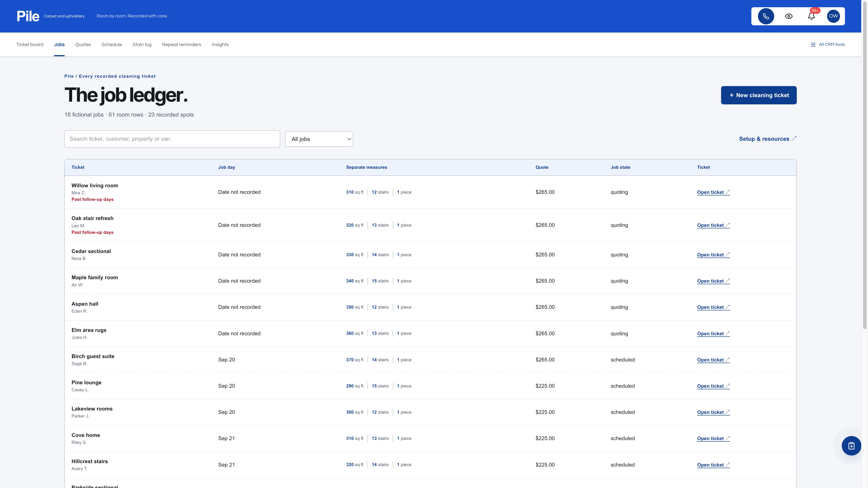Open ticket for Cove home

tap(713, 439)
